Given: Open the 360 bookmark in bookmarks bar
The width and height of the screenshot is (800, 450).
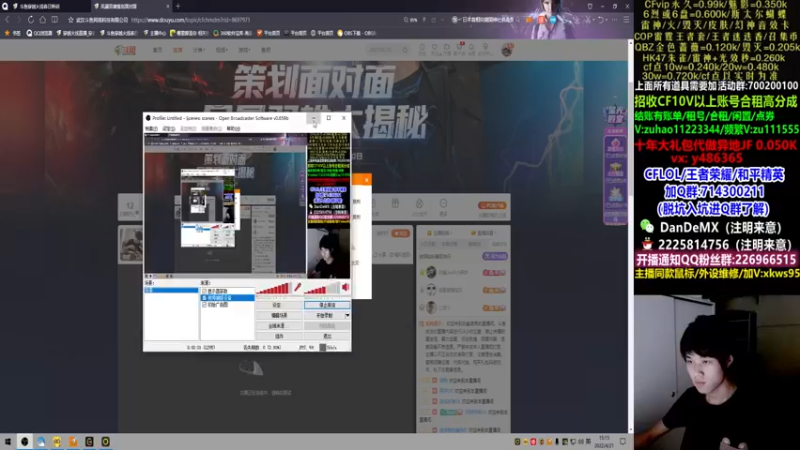Looking at the screenshot, I should coord(233,33).
